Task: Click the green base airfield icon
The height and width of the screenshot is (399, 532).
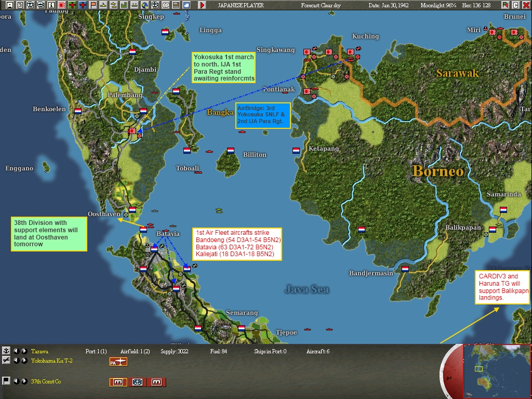Action: [135, 5]
